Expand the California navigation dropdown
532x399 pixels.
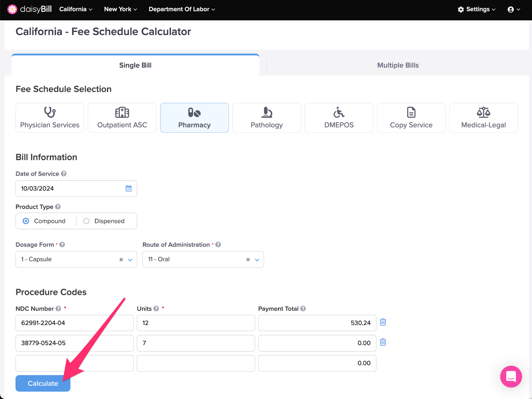(x=76, y=9)
